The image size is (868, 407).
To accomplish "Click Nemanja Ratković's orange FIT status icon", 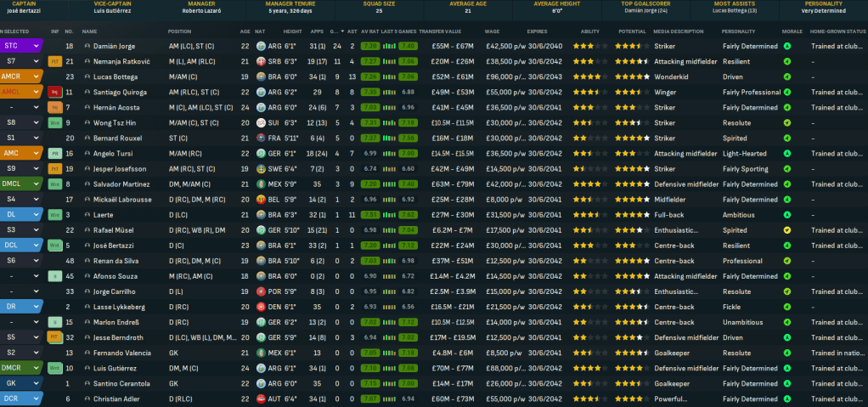I will [54, 61].
